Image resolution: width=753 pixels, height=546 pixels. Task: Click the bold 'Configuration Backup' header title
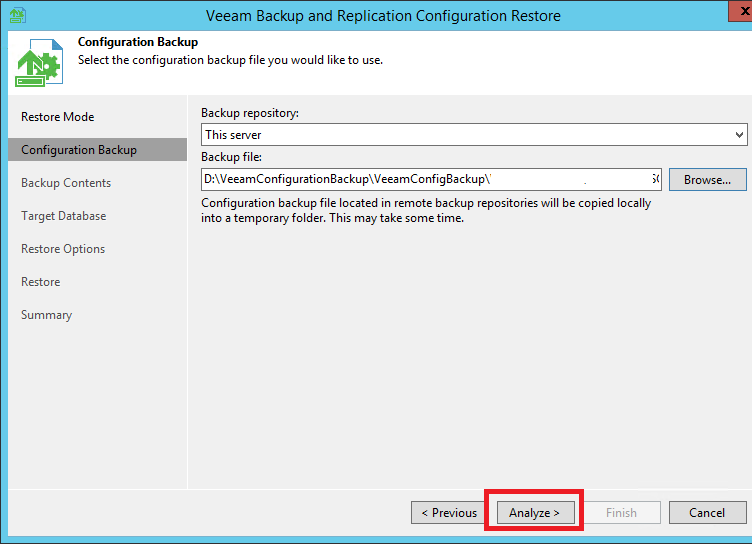138,42
